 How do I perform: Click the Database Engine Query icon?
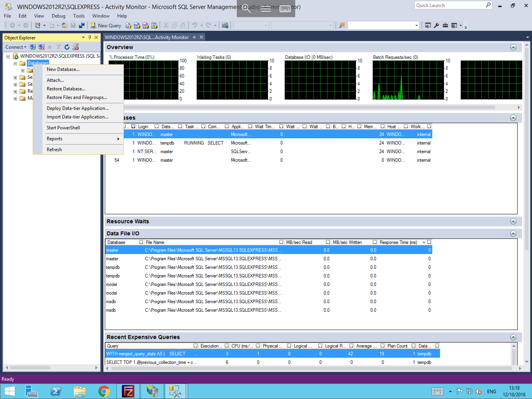coord(129,26)
